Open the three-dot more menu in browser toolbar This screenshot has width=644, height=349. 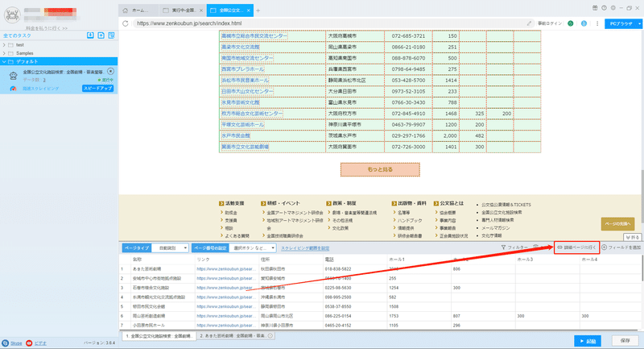597,23
